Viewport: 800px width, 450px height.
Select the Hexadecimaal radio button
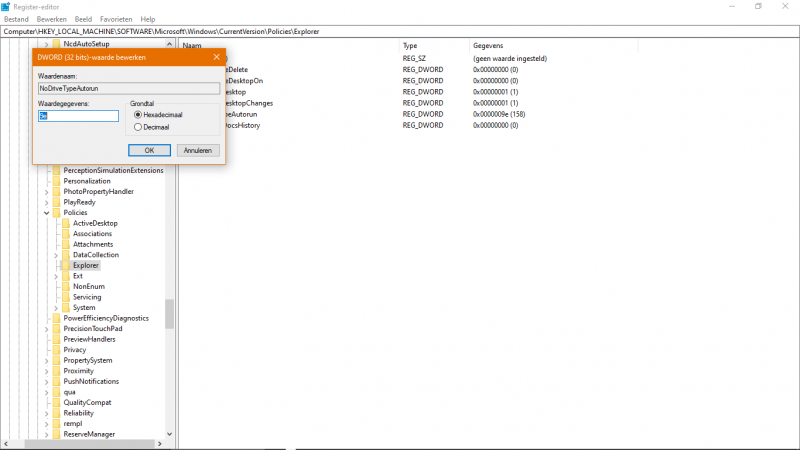click(x=138, y=115)
